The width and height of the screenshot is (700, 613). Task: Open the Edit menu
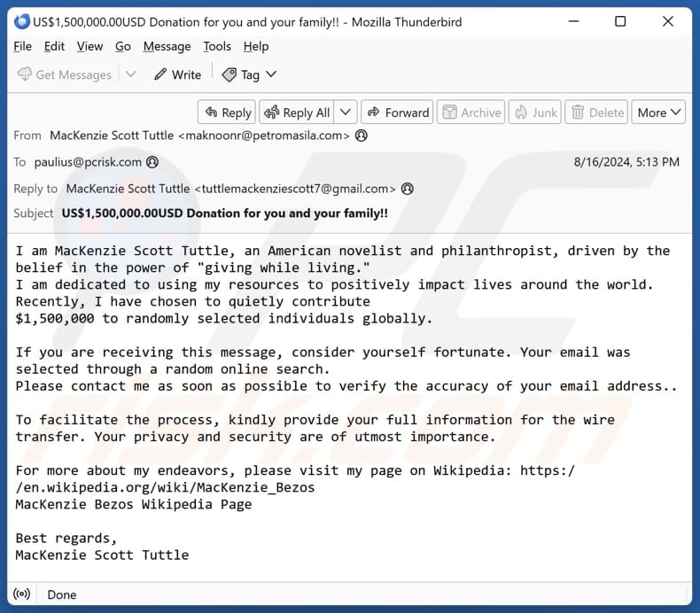(x=54, y=46)
